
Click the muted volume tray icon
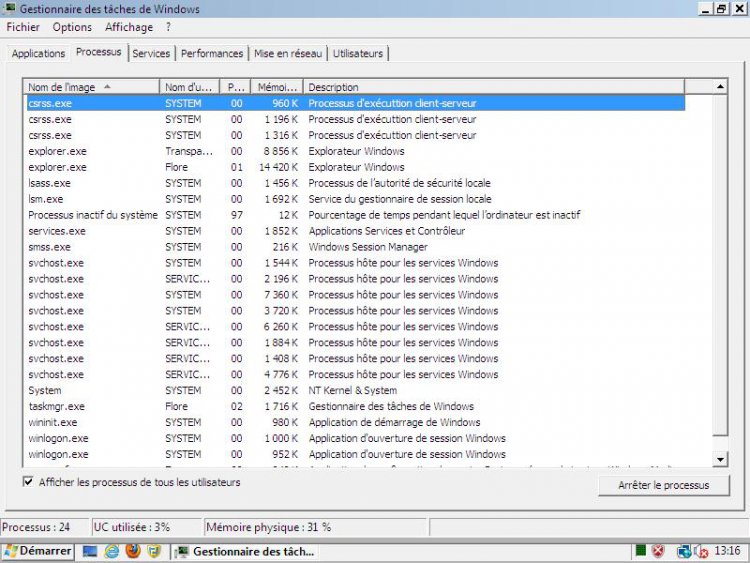(x=701, y=552)
